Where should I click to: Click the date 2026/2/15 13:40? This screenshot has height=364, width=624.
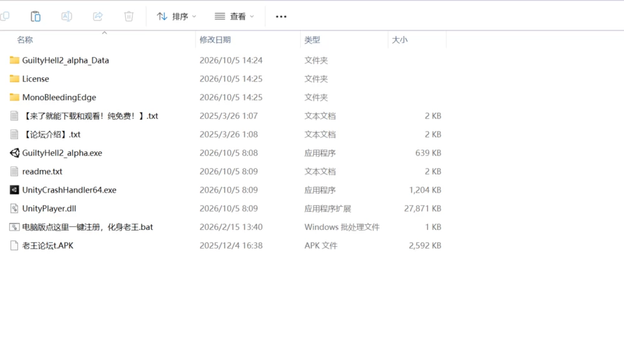[x=231, y=227]
